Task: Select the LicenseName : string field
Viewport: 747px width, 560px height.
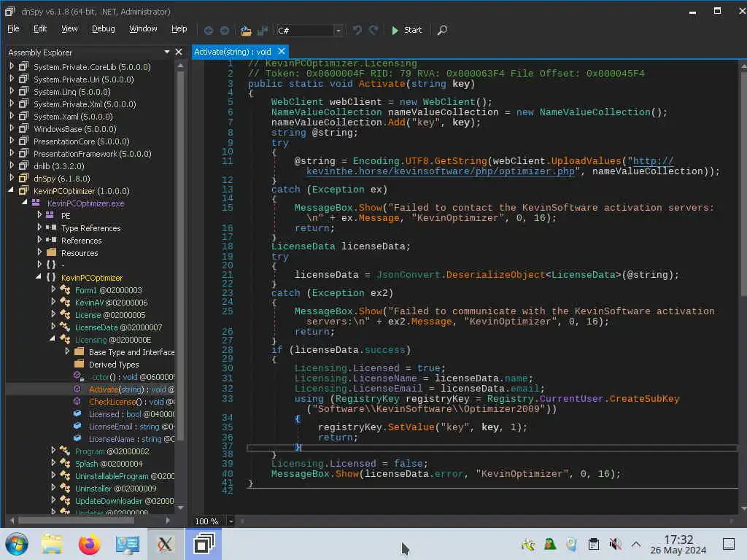Action: (131, 438)
